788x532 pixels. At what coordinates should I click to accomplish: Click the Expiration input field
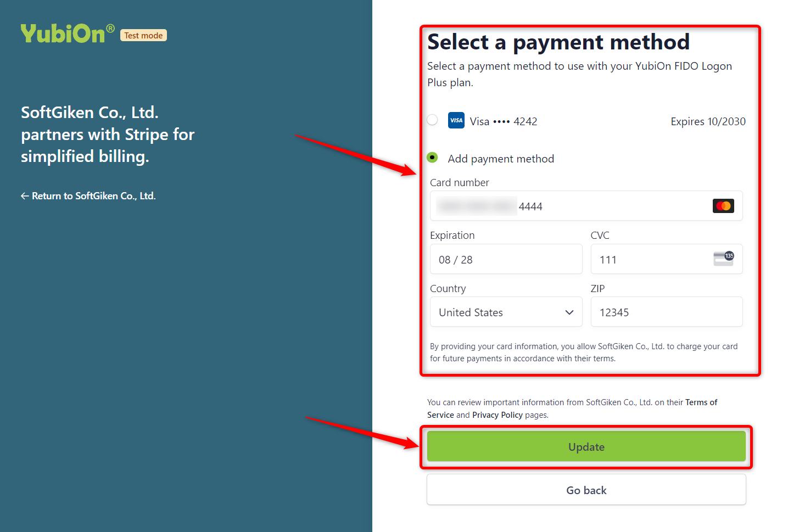click(x=506, y=259)
